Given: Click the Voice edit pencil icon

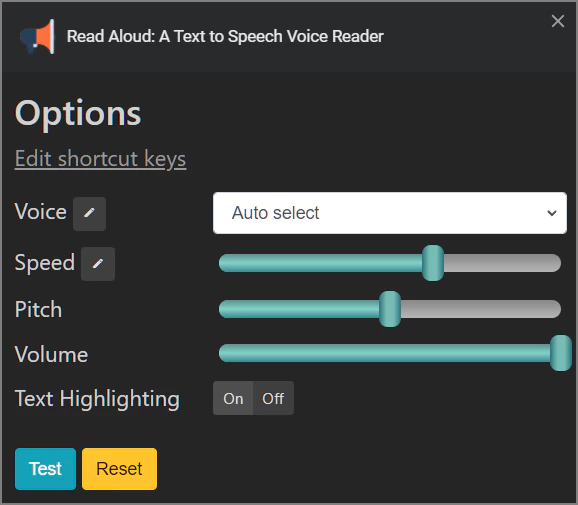Looking at the screenshot, I should pos(89,213).
